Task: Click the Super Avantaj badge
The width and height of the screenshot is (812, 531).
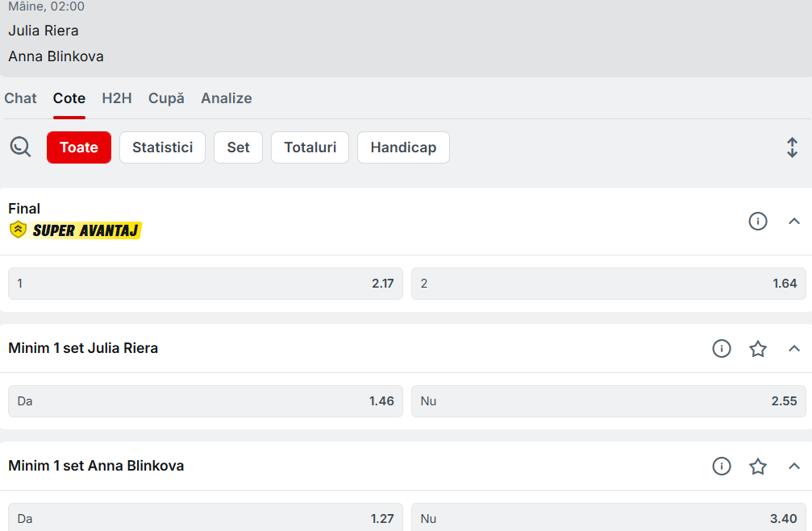Action: 75,230
